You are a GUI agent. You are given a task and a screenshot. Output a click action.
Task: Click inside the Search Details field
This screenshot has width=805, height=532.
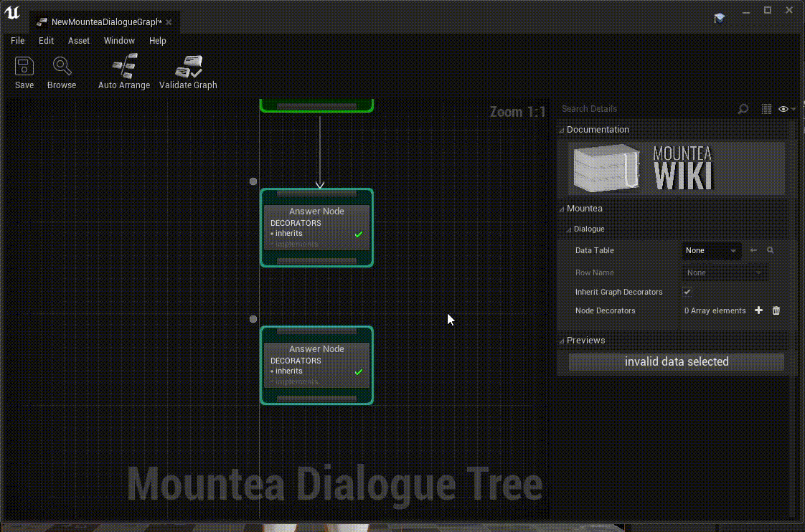tap(647, 109)
